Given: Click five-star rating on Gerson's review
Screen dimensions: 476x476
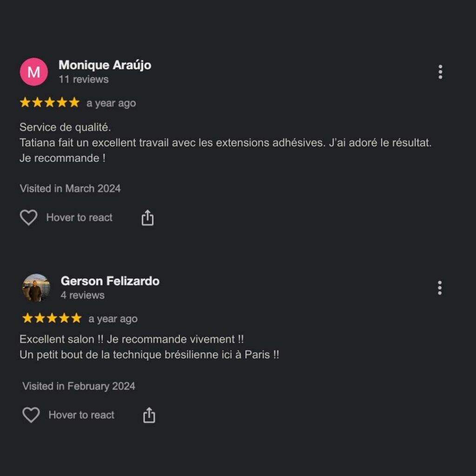Looking at the screenshot, I should [x=52, y=318].
